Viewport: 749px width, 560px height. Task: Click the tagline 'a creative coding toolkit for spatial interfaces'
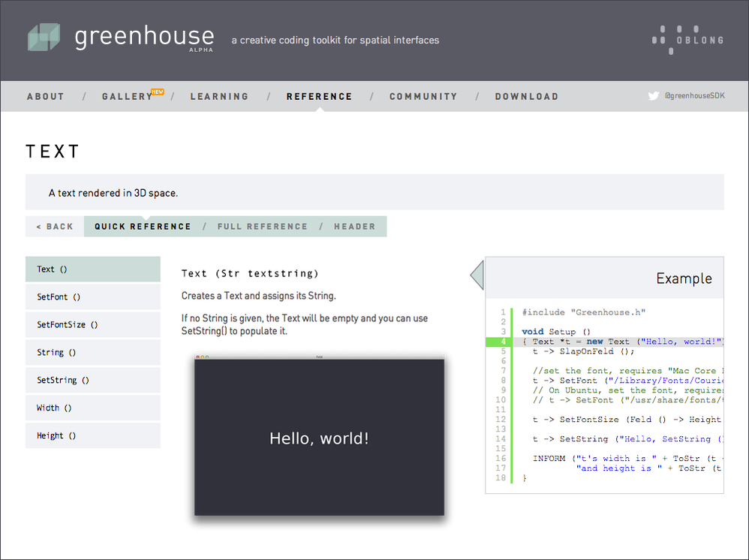335,40
